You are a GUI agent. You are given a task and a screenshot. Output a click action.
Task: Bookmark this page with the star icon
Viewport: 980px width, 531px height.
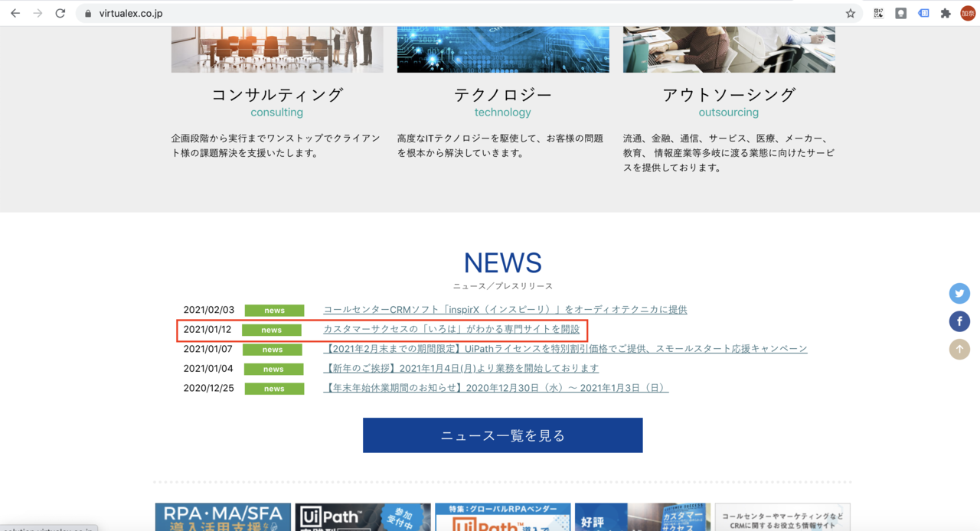pyautogui.click(x=851, y=13)
